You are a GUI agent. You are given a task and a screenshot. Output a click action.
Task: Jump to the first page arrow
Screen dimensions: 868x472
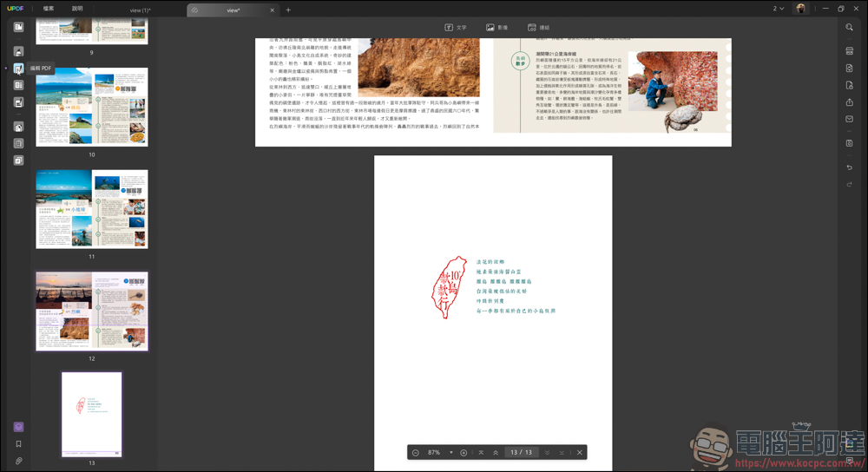[481, 452]
